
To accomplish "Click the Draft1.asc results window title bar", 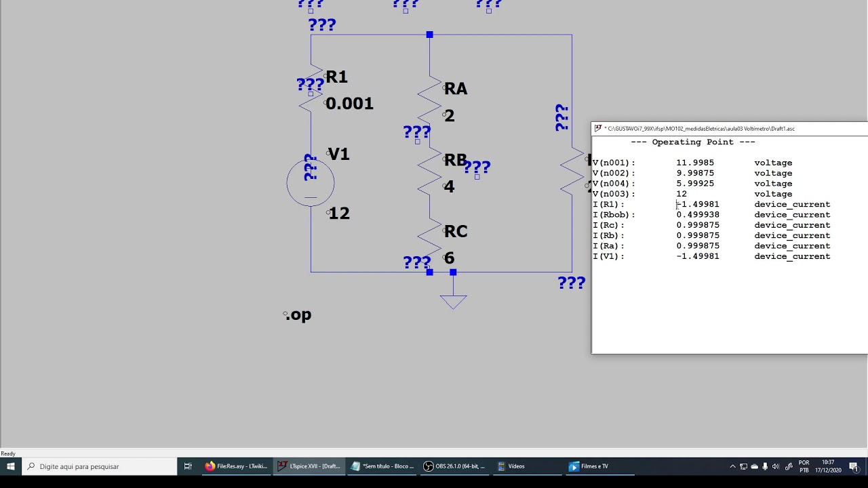I will coord(730,128).
